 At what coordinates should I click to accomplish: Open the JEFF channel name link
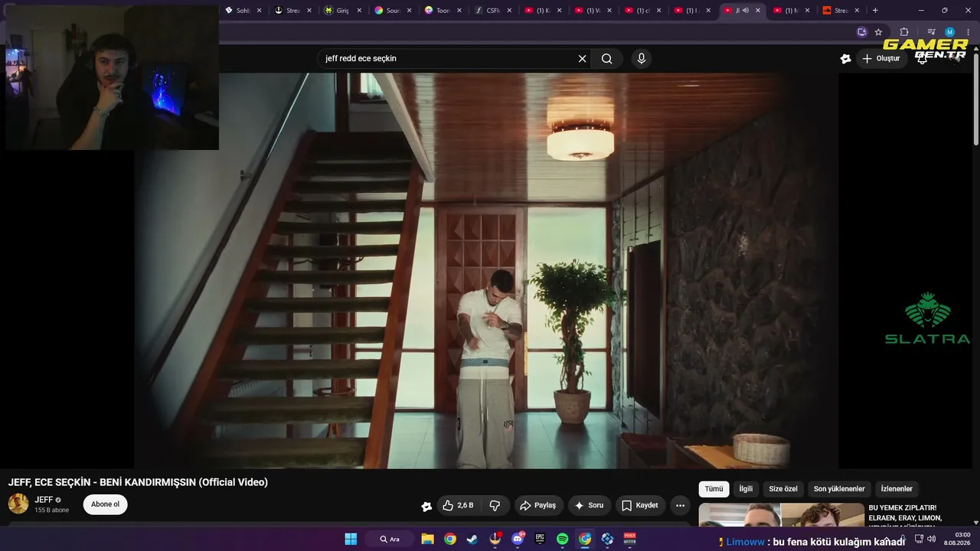(x=44, y=500)
